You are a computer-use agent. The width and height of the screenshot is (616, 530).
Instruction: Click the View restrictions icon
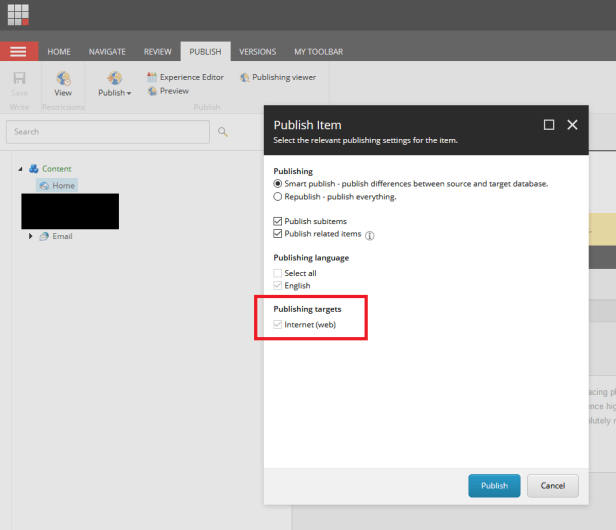point(63,79)
